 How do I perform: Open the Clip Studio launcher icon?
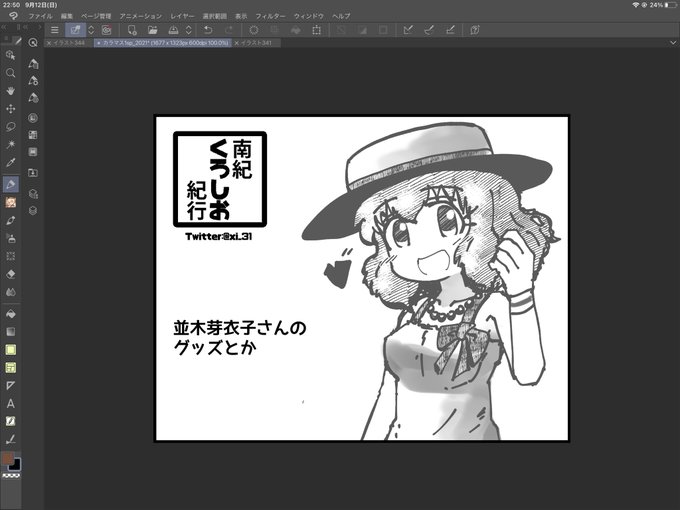click(x=106, y=30)
